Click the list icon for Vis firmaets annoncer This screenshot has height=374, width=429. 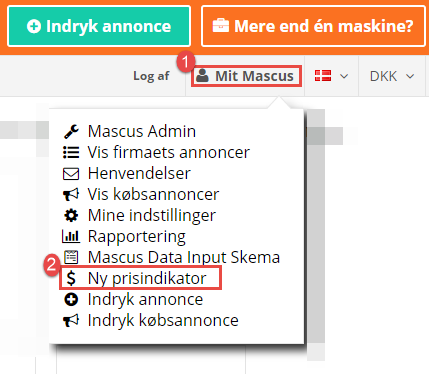pyautogui.click(x=71, y=152)
